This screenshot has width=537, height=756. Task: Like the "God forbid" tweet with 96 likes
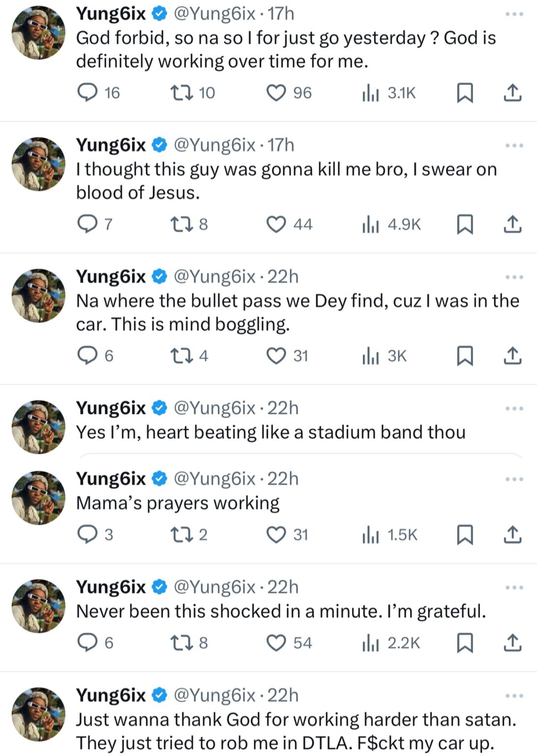[x=276, y=93]
